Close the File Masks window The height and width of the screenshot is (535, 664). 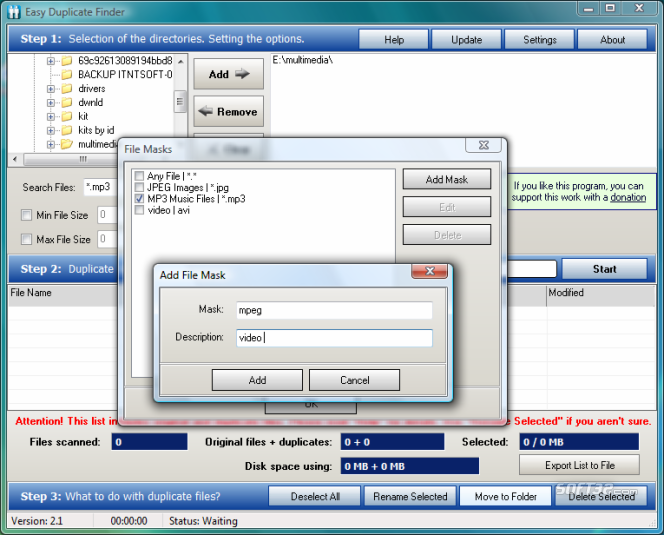483,145
